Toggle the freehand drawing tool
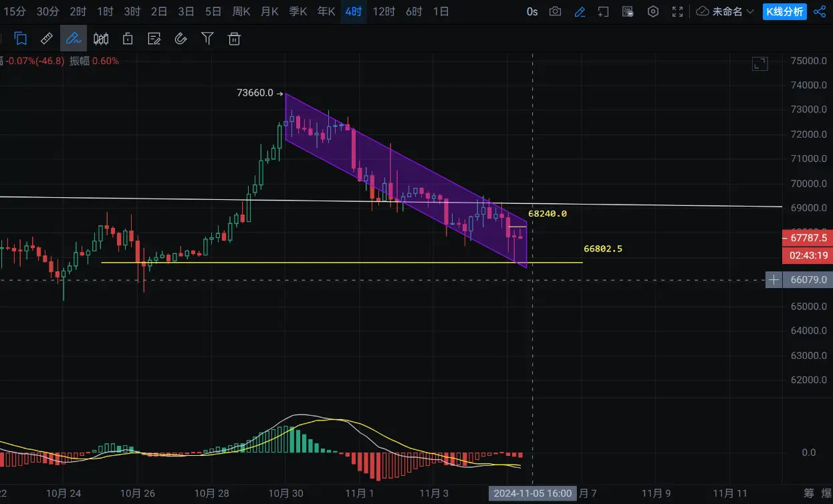This screenshot has height=504, width=833. click(x=73, y=39)
